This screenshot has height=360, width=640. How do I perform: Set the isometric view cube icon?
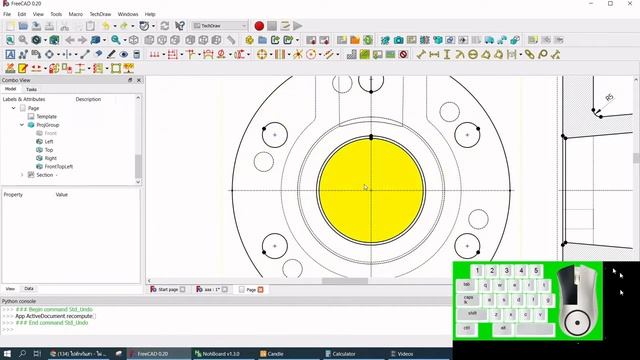pyautogui.click(x=133, y=40)
